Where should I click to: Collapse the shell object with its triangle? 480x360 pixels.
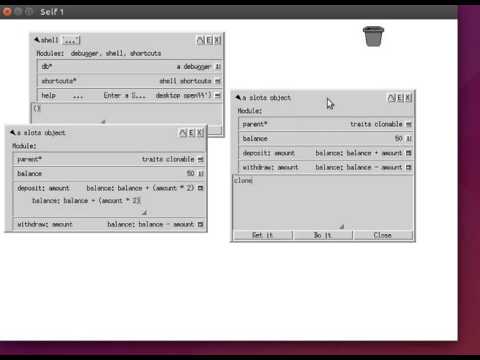[x=37, y=40]
